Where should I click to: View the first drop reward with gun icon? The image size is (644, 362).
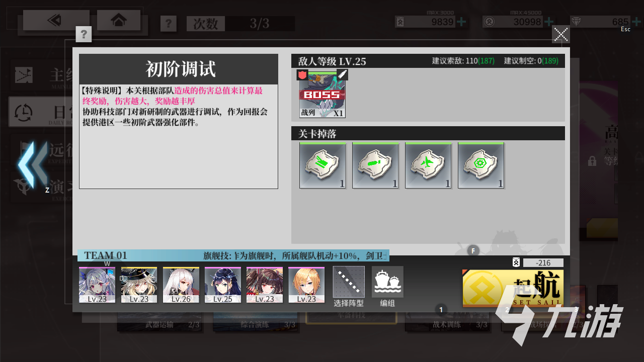click(x=323, y=165)
